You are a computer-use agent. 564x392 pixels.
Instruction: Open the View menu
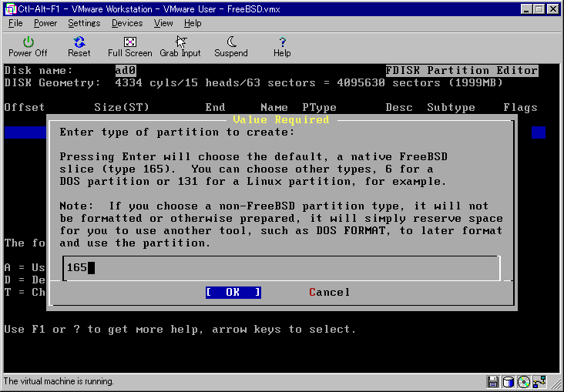pos(163,23)
